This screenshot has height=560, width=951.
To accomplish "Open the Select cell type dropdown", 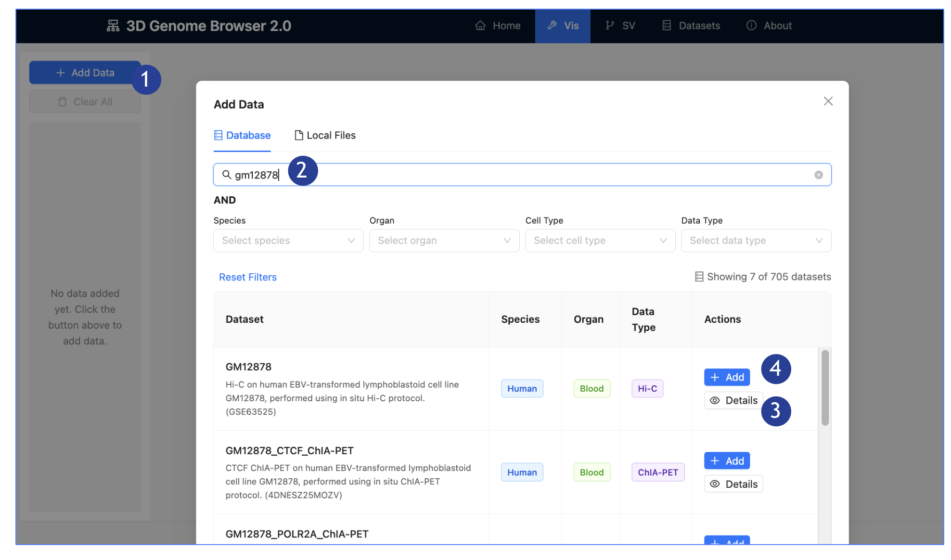I will tap(600, 240).
